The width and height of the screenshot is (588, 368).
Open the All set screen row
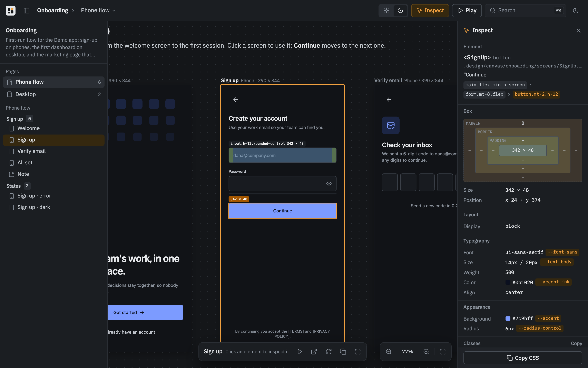point(54,163)
